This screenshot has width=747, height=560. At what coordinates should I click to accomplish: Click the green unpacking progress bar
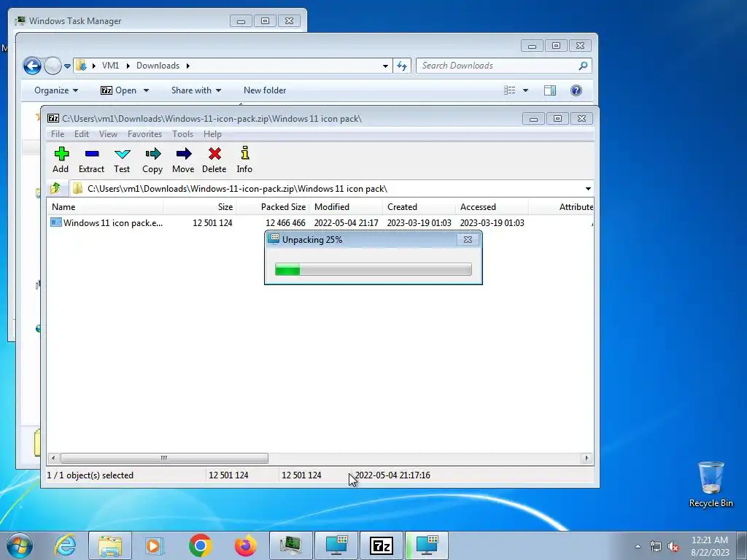373,270
